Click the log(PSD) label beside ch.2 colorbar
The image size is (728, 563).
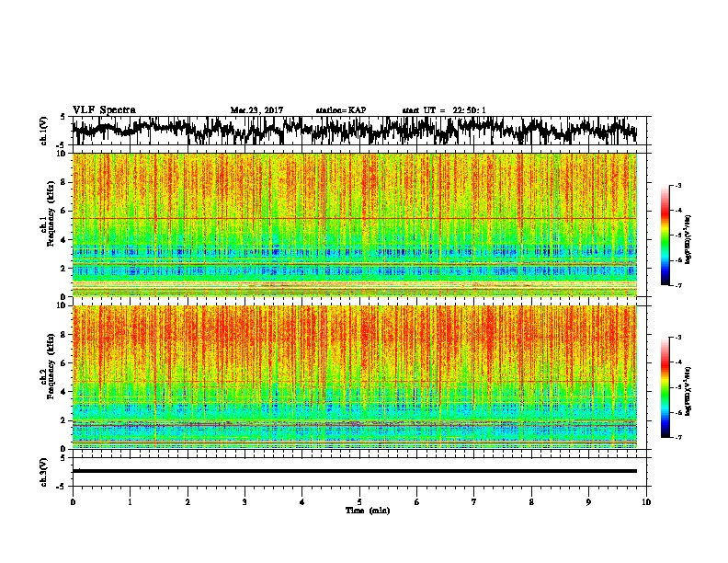[688, 392]
